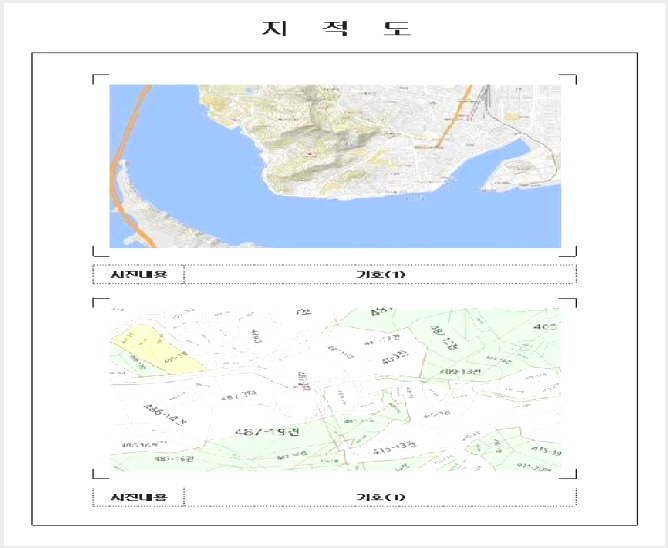
Task: Click the red marker on the coastal map
Action: pos(310,154)
